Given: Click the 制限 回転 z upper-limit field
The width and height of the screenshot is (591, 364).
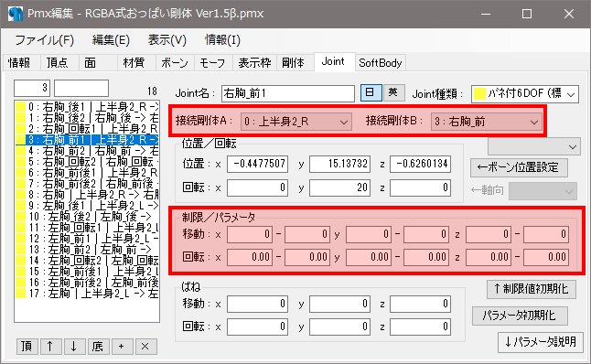Looking at the screenshot, I should click(x=546, y=257).
